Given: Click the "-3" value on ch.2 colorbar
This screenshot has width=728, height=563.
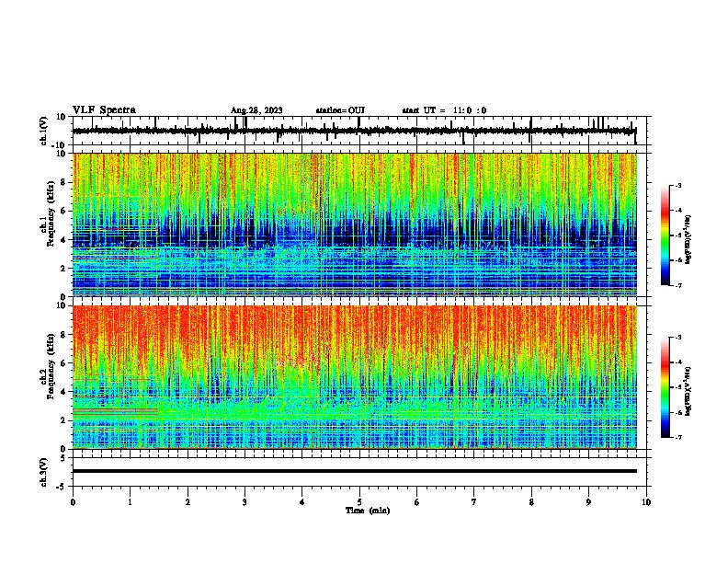Looking at the screenshot, I should (677, 338).
